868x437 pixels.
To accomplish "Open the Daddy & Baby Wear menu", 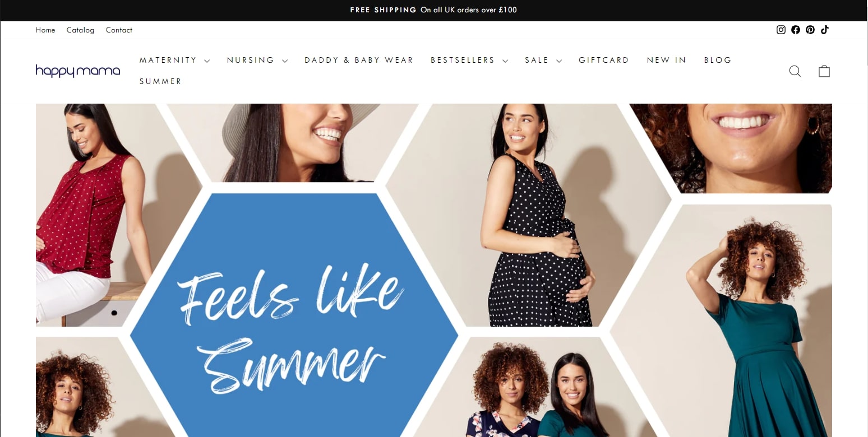I will pos(359,60).
